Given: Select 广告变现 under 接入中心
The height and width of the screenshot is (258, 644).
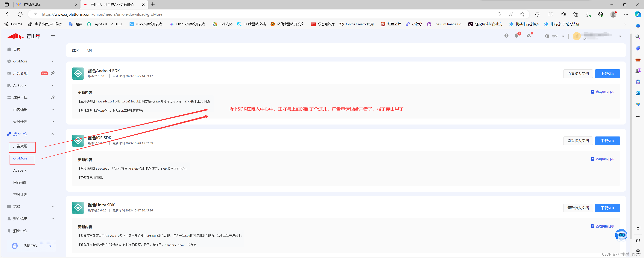Looking at the screenshot, I should (21, 146).
